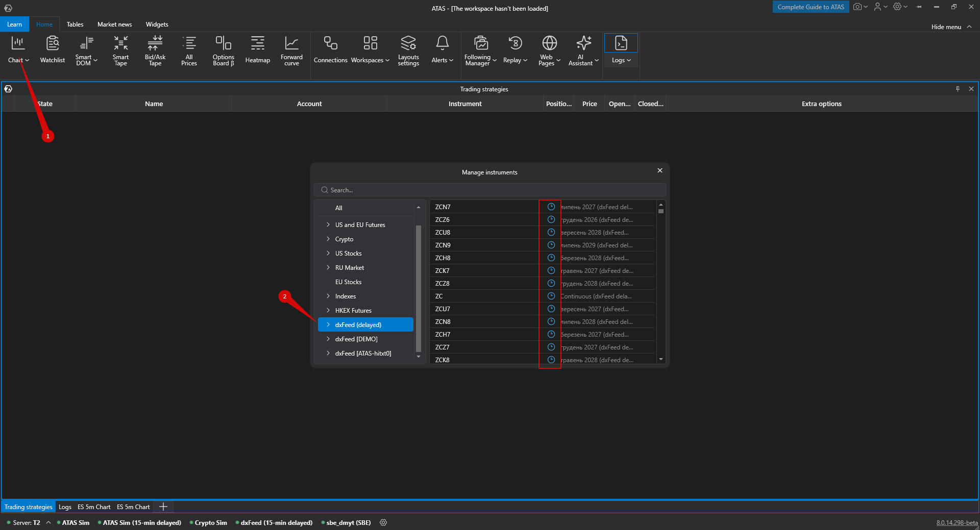Close the Manage instruments dialog

[660, 170]
